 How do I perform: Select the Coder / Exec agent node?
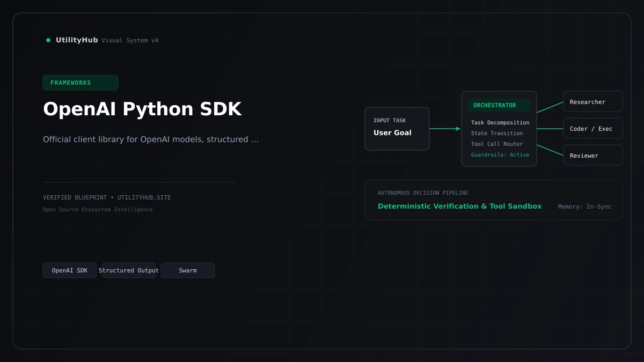(x=593, y=128)
